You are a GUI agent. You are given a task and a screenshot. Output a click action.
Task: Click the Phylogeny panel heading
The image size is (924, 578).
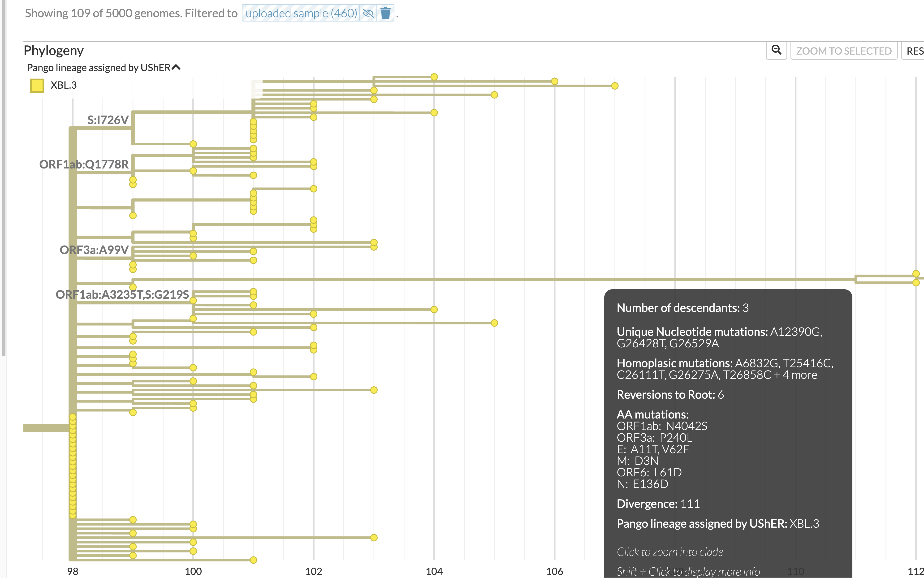pyautogui.click(x=53, y=51)
